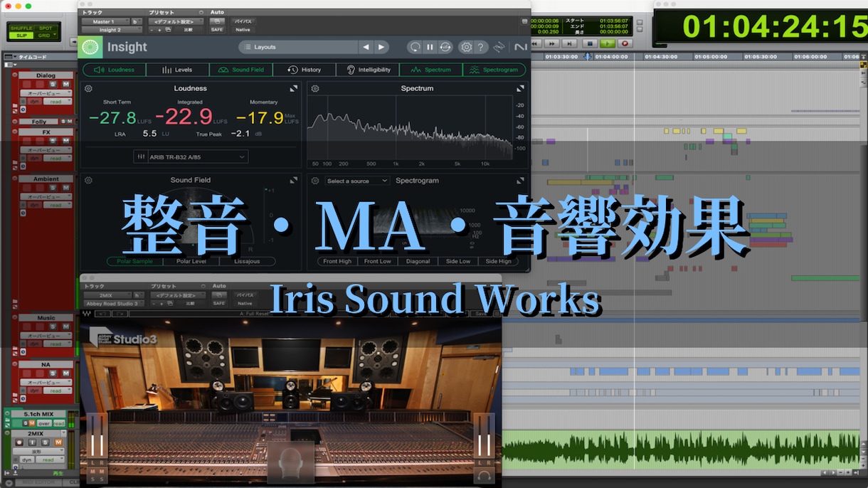Reset Insight measurements using the circular arrow icon
868x488 pixels.
pyautogui.click(x=416, y=47)
